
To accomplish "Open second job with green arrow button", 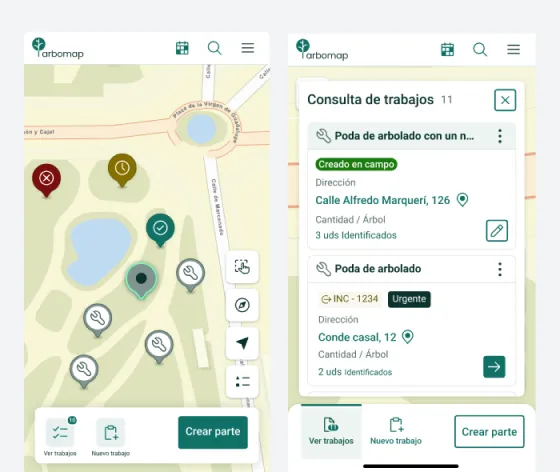I will [x=494, y=367].
